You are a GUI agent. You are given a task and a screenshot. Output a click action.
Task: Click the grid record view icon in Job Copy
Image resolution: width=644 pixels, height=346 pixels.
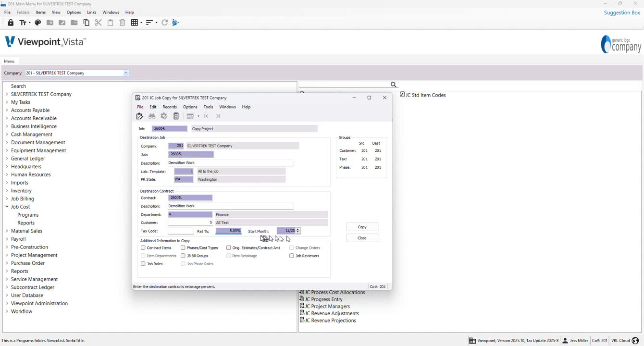tap(190, 116)
